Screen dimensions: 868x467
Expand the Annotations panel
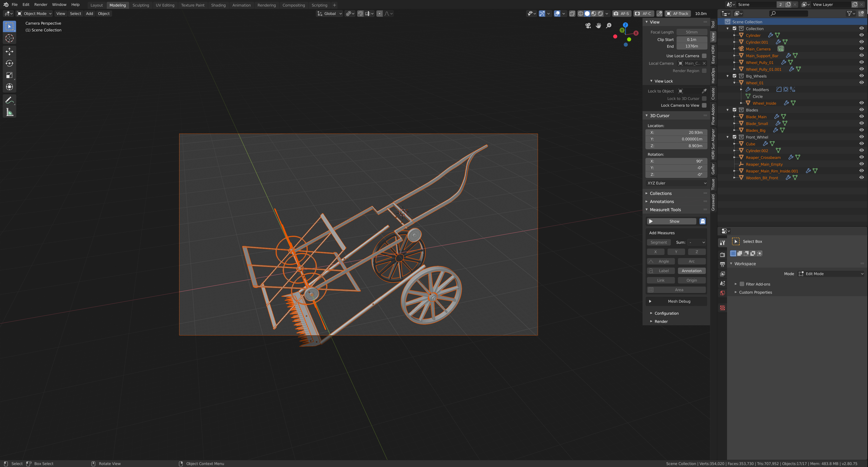tap(662, 202)
